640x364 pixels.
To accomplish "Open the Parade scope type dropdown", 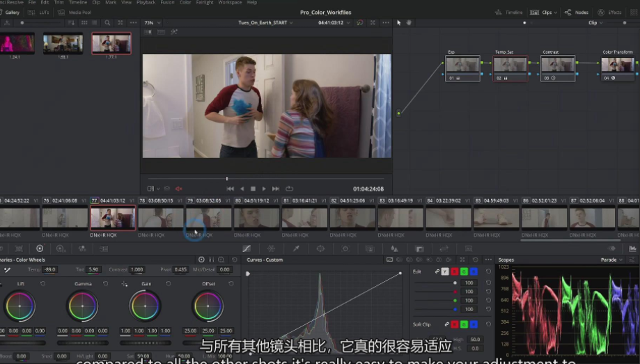I will pos(611,260).
